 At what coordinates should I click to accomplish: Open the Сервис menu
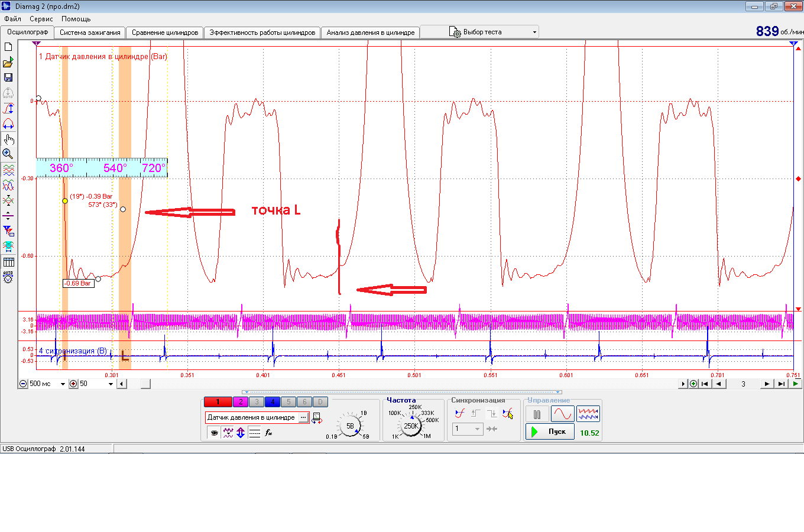(41, 19)
